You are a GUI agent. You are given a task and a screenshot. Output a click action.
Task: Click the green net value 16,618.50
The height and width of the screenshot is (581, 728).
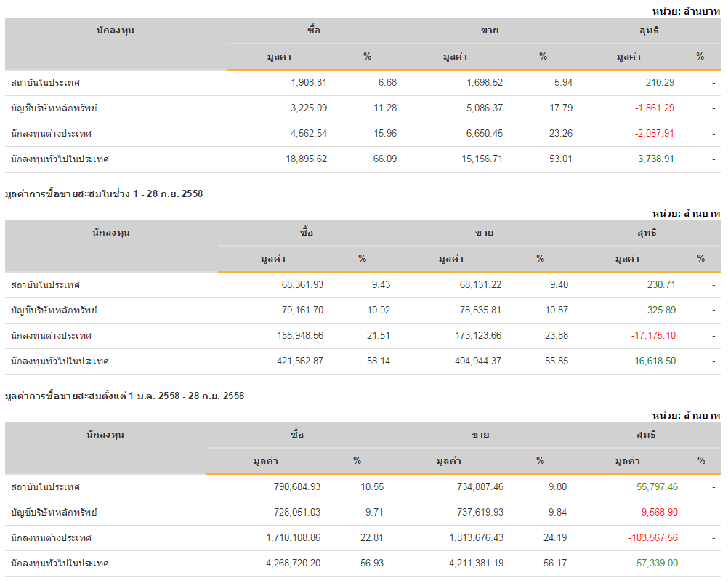coord(655,361)
